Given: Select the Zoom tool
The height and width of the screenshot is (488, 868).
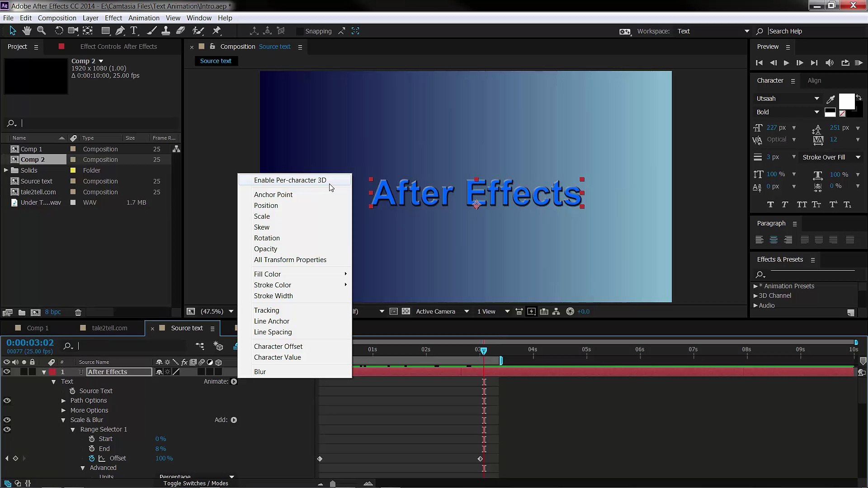Looking at the screenshot, I should pos(42,31).
